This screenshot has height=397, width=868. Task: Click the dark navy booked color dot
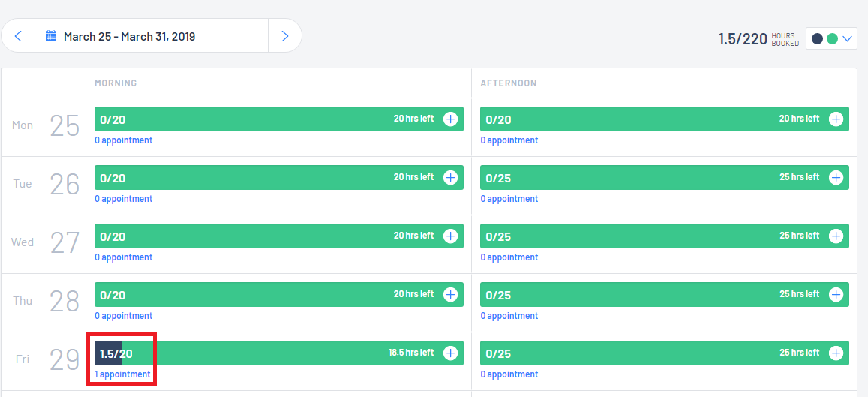coord(817,39)
